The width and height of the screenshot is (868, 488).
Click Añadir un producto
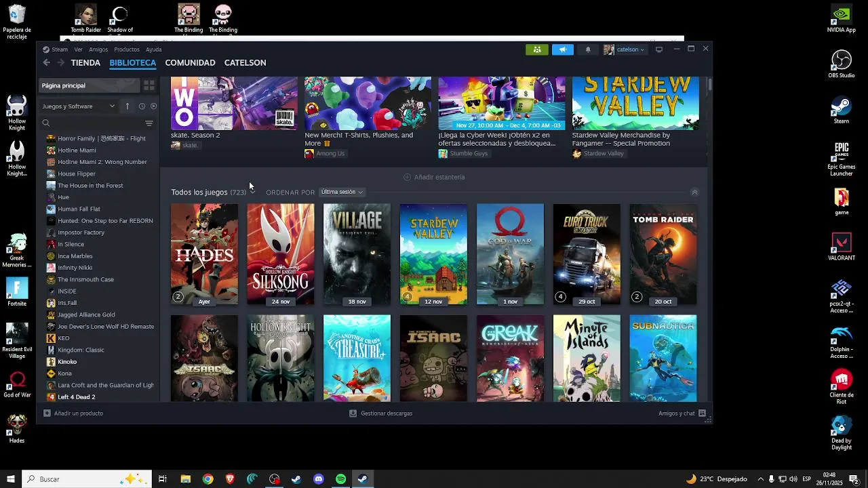tap(73, 413)
